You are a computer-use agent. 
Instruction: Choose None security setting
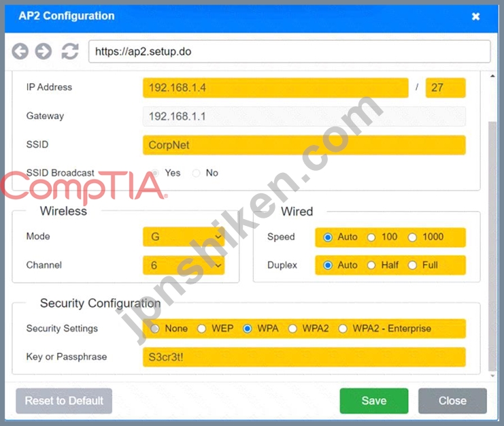(x=155, y=329)
